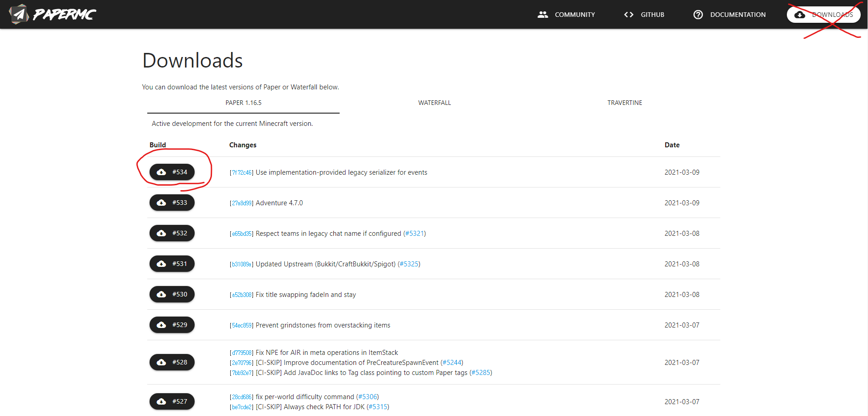This screenshot has width=868, height=416.
Task: Open commit 27a8d99 link
Action: [x=242, y=203]
